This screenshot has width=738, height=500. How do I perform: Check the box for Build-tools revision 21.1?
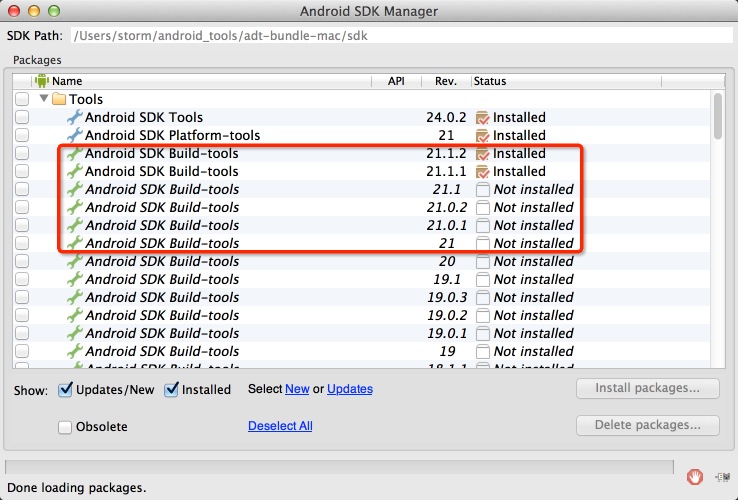coord(22,190)
